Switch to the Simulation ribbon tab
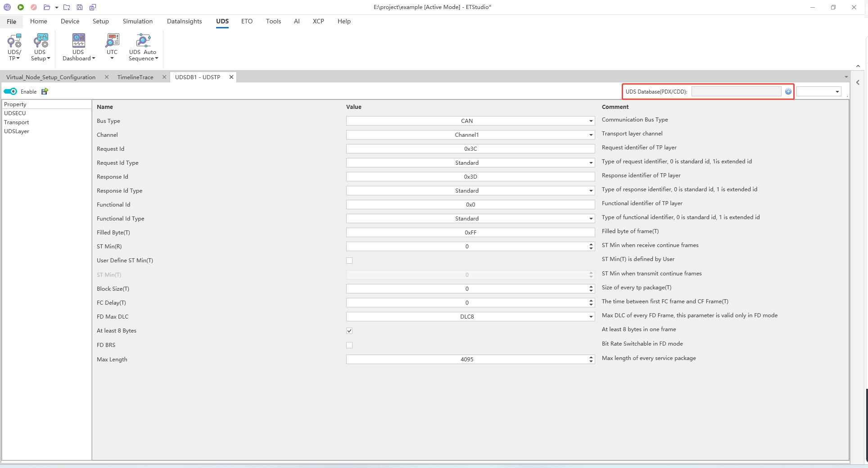 [x=138, y=21]
